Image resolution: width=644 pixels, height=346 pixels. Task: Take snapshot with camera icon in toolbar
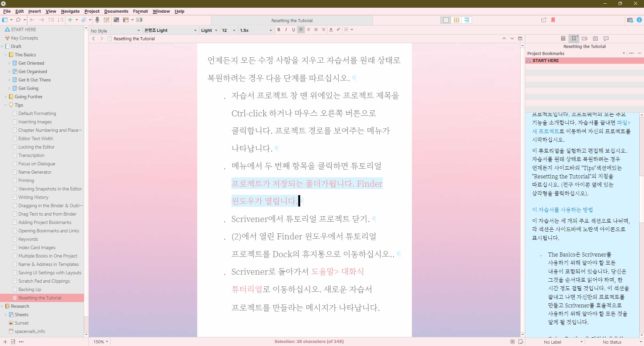630,20
